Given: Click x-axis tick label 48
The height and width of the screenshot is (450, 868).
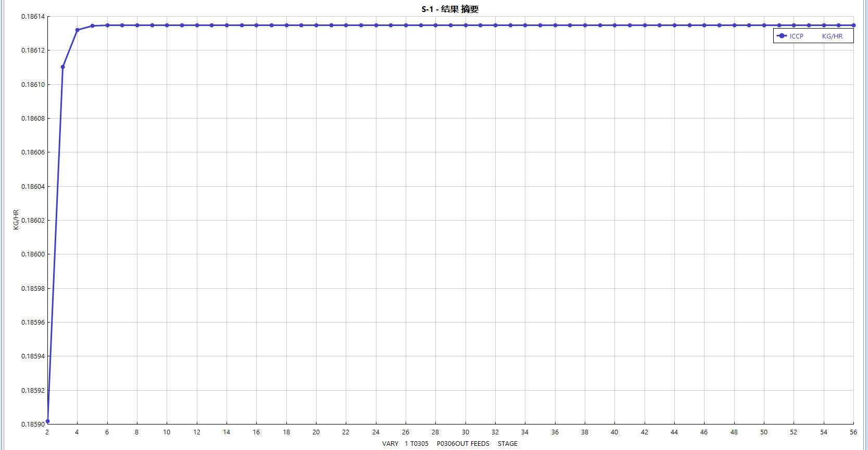Looking at the screenshot, I should pyautogui.click(x=734, y=432).
